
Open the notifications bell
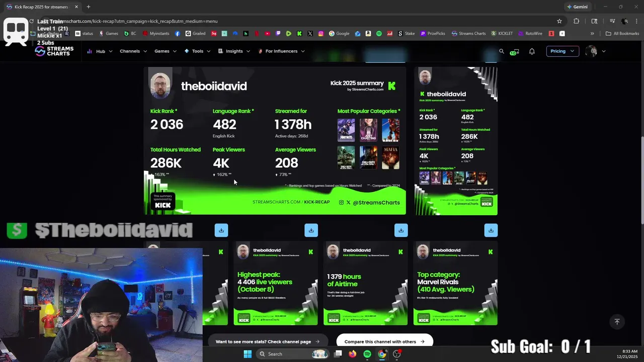(532, 51)
